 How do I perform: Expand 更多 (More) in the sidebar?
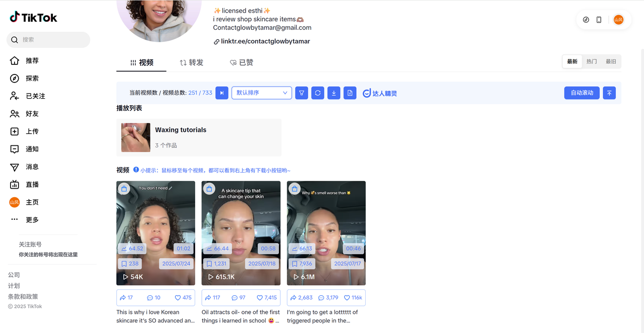[x=32, y=220]
